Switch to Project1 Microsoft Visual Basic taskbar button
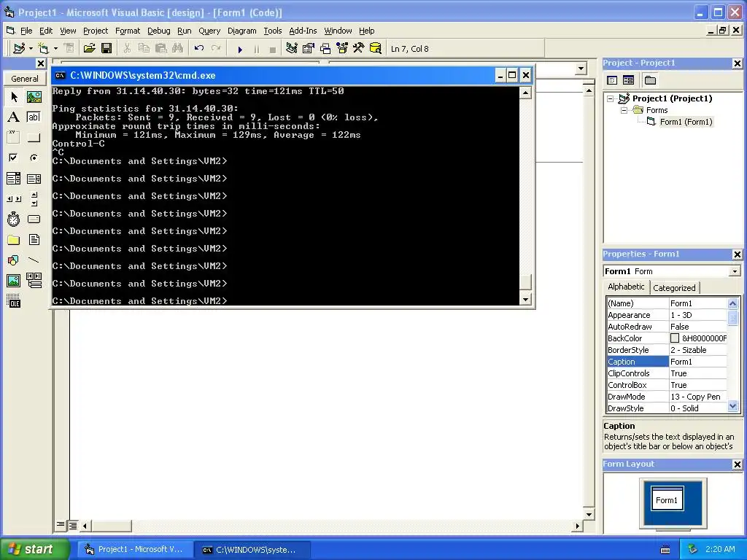747x560 pixels. coord(135,549)
